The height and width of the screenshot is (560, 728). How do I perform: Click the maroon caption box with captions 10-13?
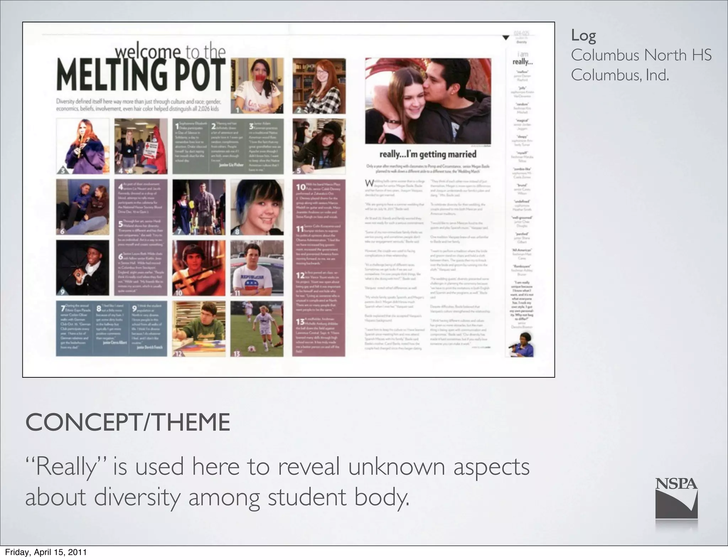coord(319,268)
